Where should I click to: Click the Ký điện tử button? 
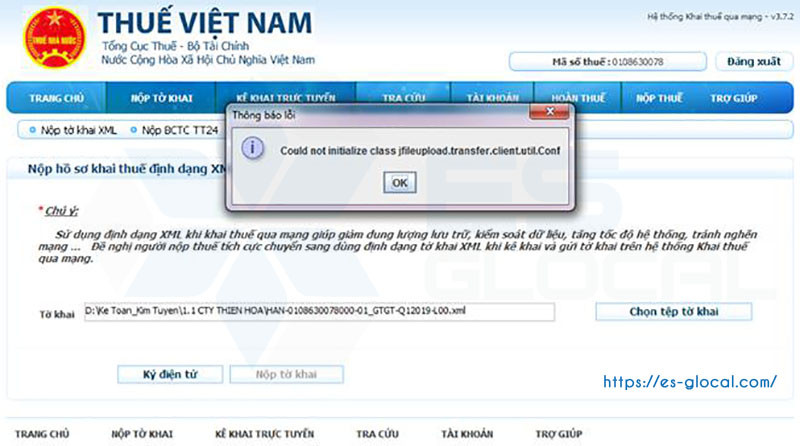(x=170, y=375)
